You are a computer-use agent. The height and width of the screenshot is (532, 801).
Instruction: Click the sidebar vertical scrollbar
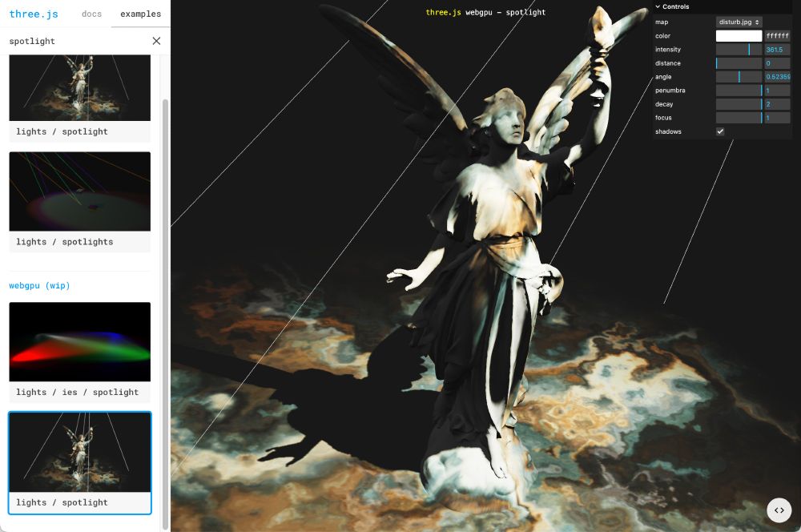pyautogui.click(x=165, y=314)
